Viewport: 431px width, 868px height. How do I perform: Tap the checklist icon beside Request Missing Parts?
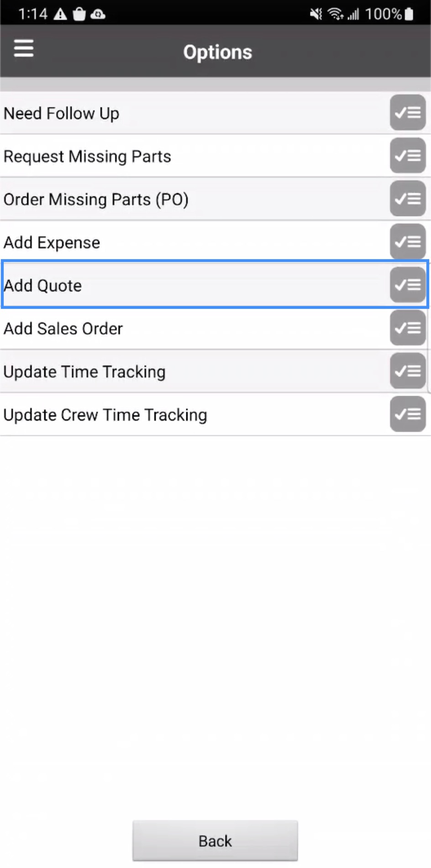click(x=408, y=156)
